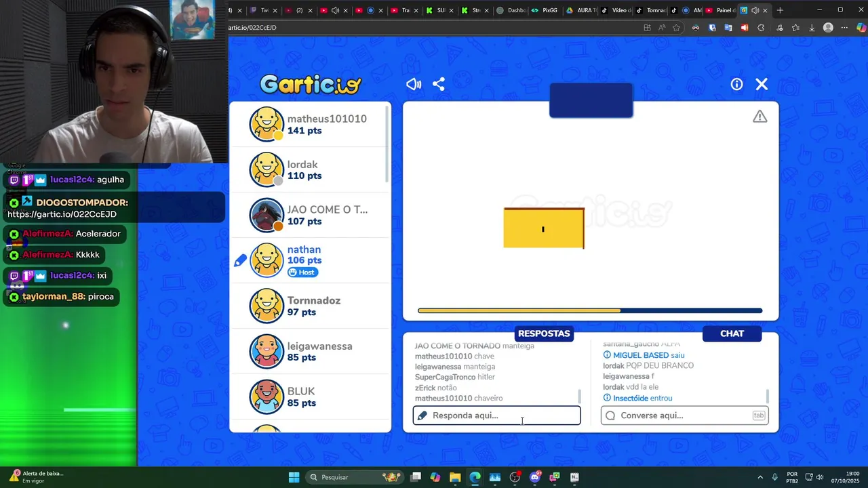868x488 pixels.
Task: Click 'SuperCagaTronco hitler' answer entry
Action: (455, 377)
